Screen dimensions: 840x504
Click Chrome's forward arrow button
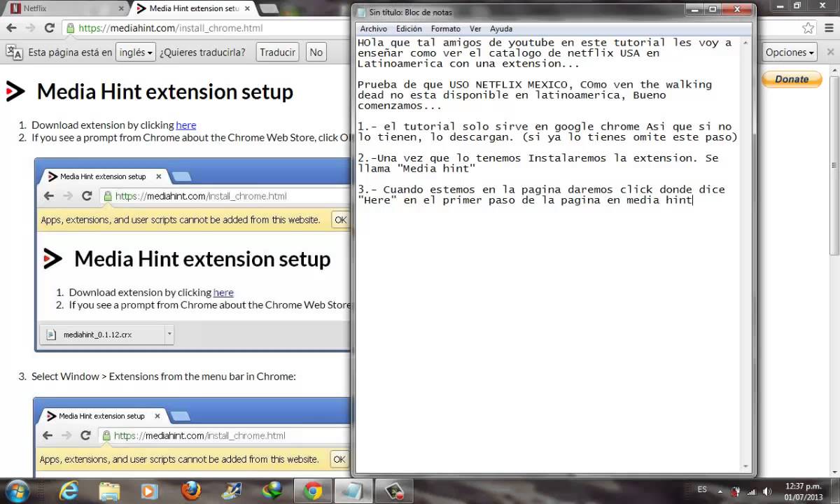pos(30,28)
